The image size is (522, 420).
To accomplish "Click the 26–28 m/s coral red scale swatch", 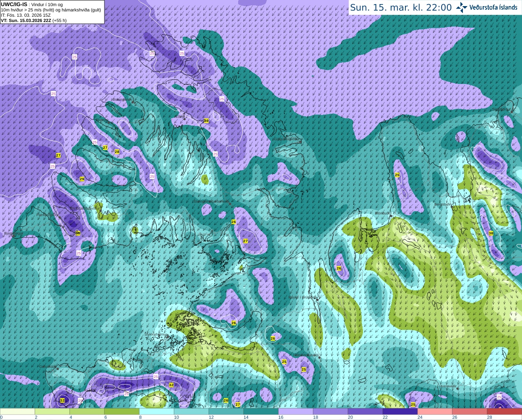I will (x=470, y=411).
